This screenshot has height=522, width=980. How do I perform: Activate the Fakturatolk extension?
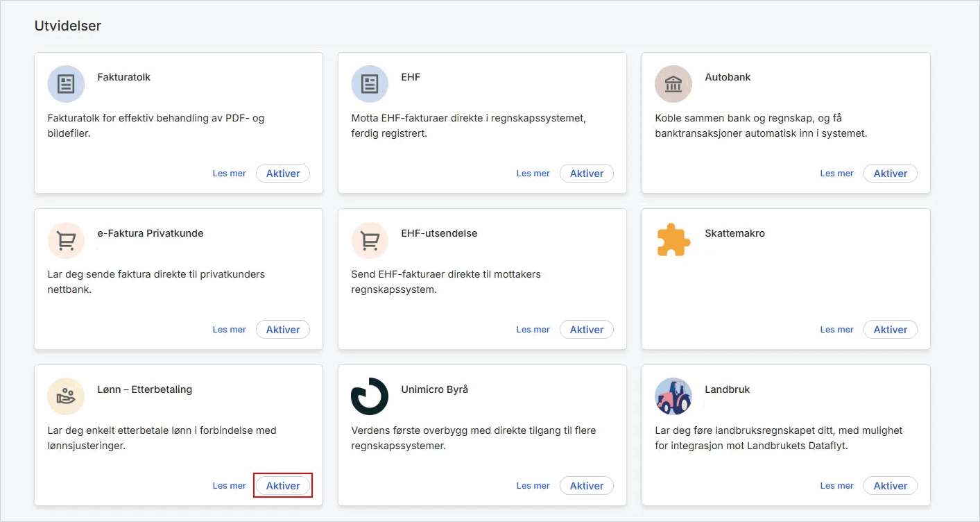coord(283,174)
